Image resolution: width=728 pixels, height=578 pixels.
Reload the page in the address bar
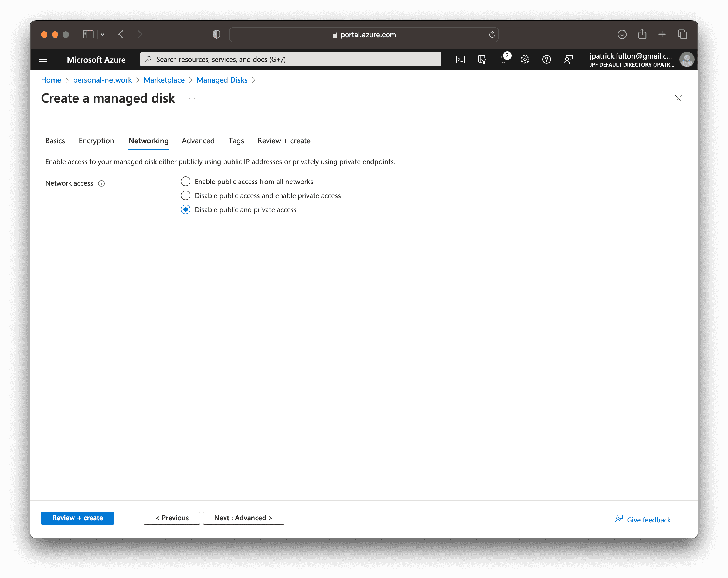(x=492, y=35)
